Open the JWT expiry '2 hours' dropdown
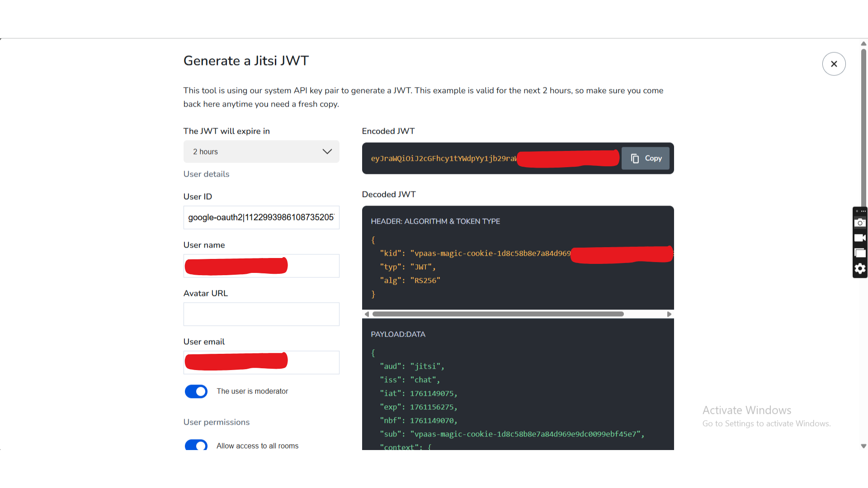The height and width of the screenshot is (488, 868). tap(261, 152)
